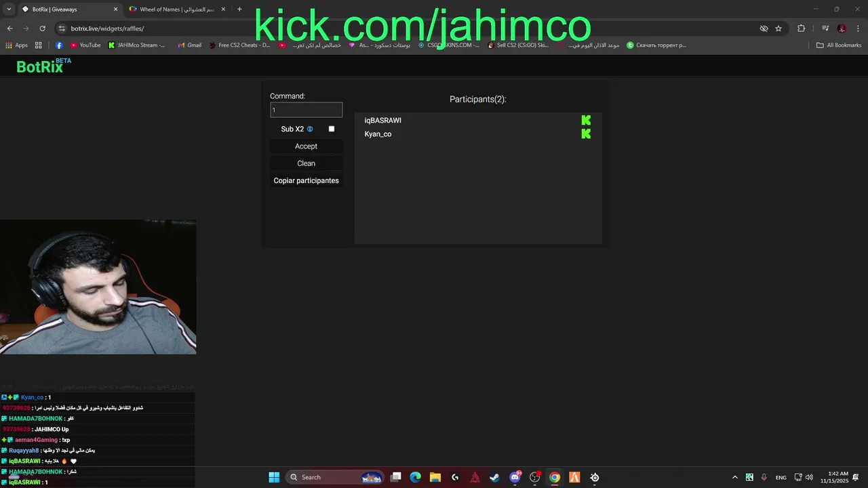
Task: Click the eye-slash icon in the address bar
Action: click(764, 28)
